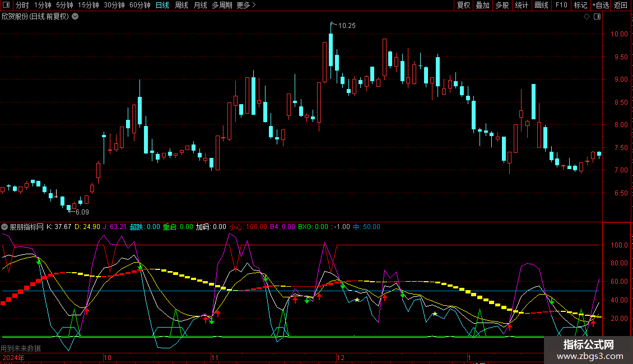Click the 重启: 0.00 indicator value
This screenshot has height=364, width=633.
click(178, 227)
